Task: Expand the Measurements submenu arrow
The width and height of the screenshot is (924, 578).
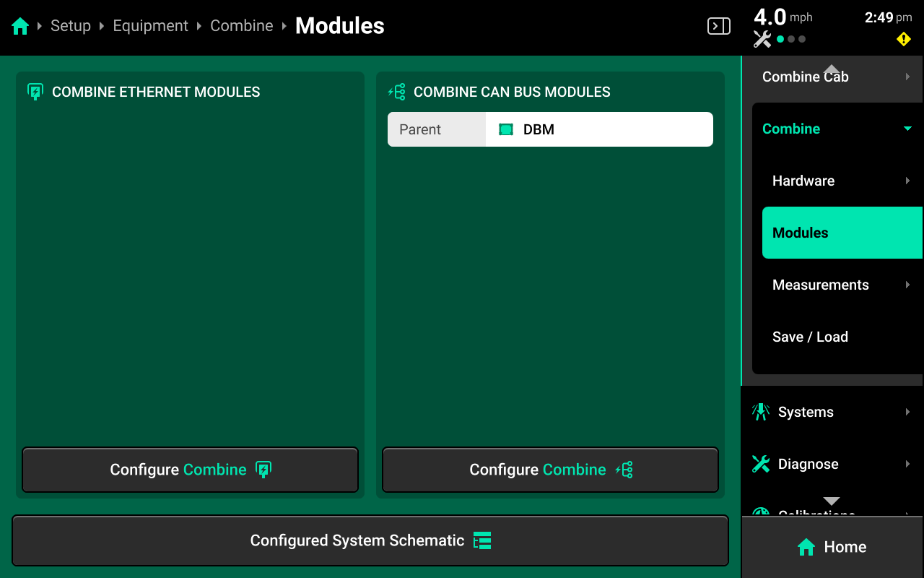Action: tap(907, 285)
